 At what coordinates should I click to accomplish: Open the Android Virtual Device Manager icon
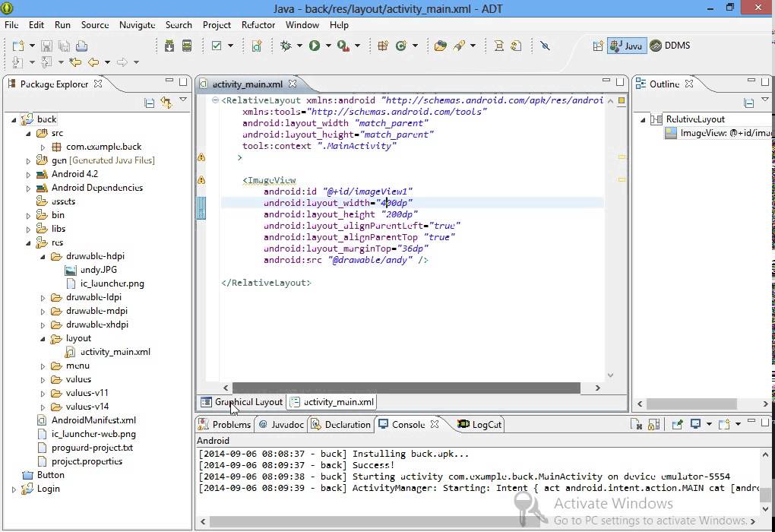186,46
